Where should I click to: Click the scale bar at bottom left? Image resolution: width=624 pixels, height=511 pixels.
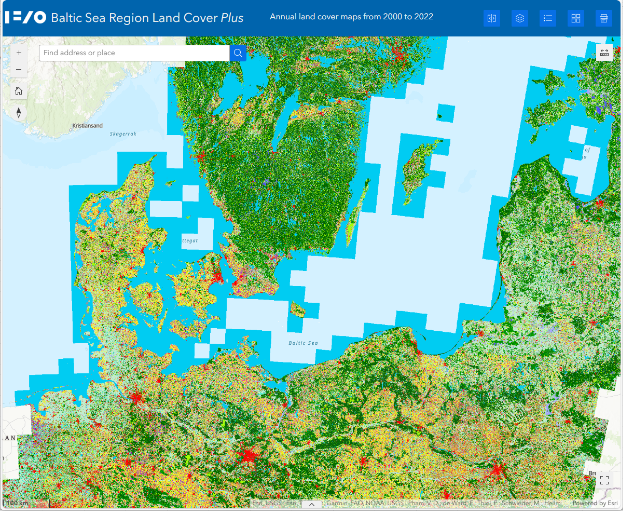click(x=14, y=503)
